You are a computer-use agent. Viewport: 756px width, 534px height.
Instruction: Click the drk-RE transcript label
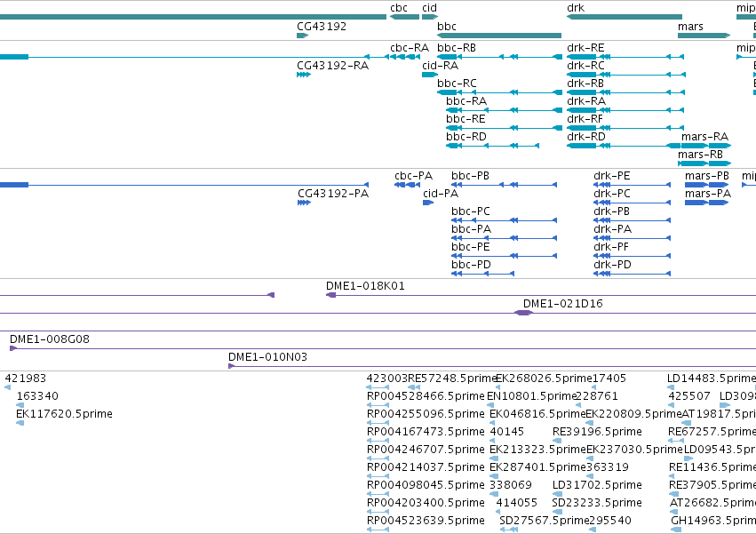point(585,48)
